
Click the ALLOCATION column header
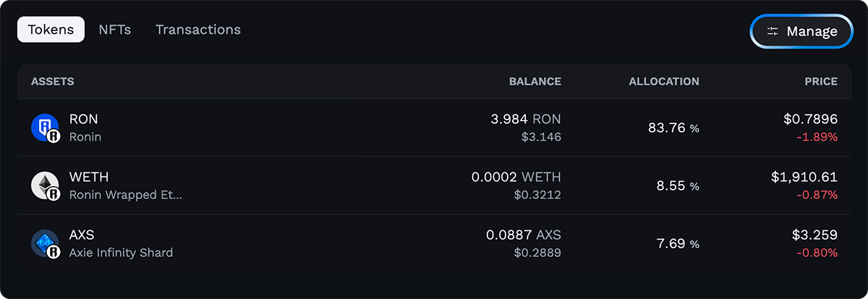pyautogui.click(x=663, y=81)
